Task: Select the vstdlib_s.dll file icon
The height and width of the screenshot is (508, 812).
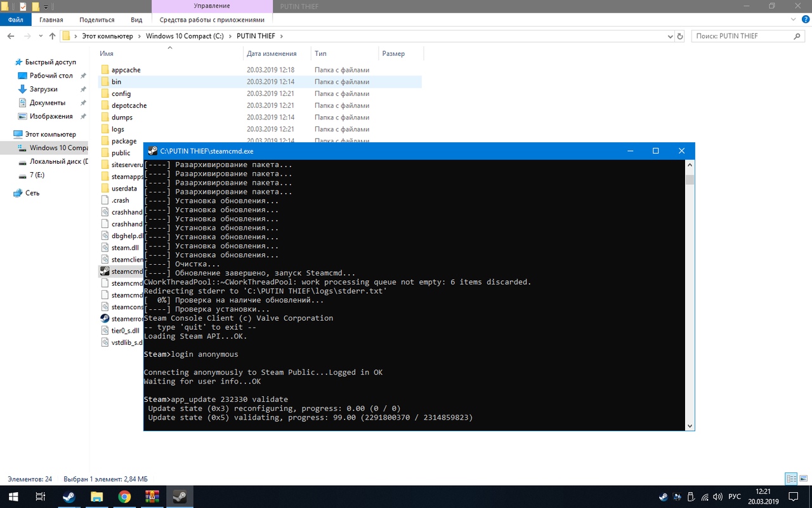Action: point(106,342)
